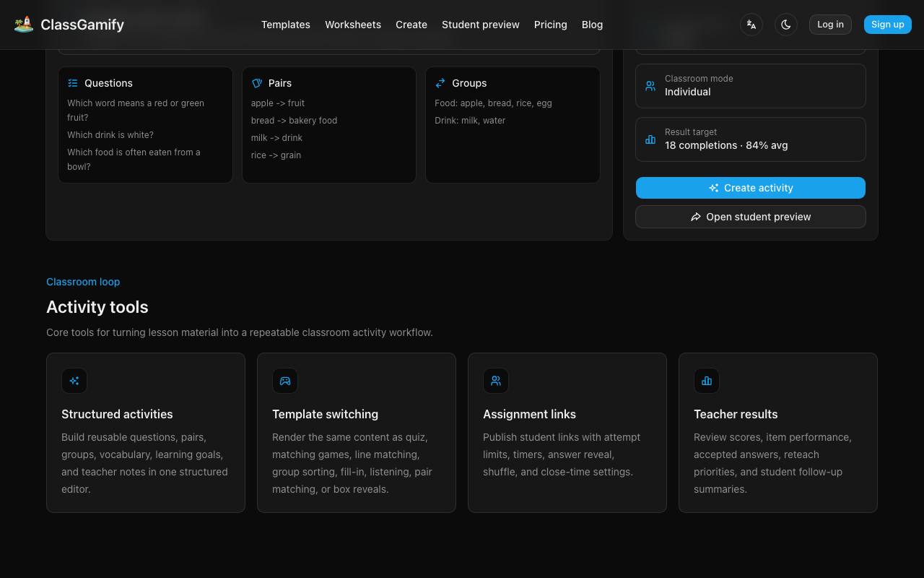Open the Template switching card heading
The height and width of the screenshot is (578, 924).
click(x=325, y=414)
